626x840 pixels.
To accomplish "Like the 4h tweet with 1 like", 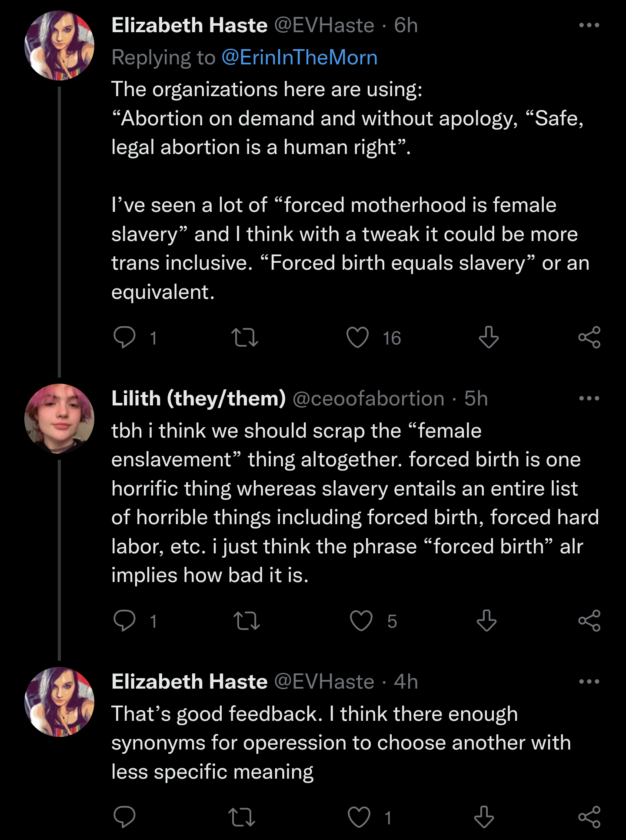I will click(359, 817).
